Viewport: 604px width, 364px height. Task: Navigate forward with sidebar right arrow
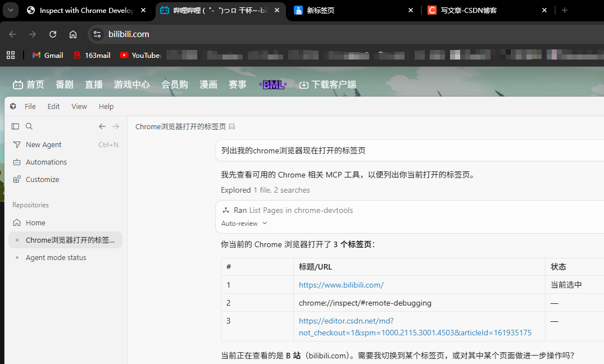116,126
